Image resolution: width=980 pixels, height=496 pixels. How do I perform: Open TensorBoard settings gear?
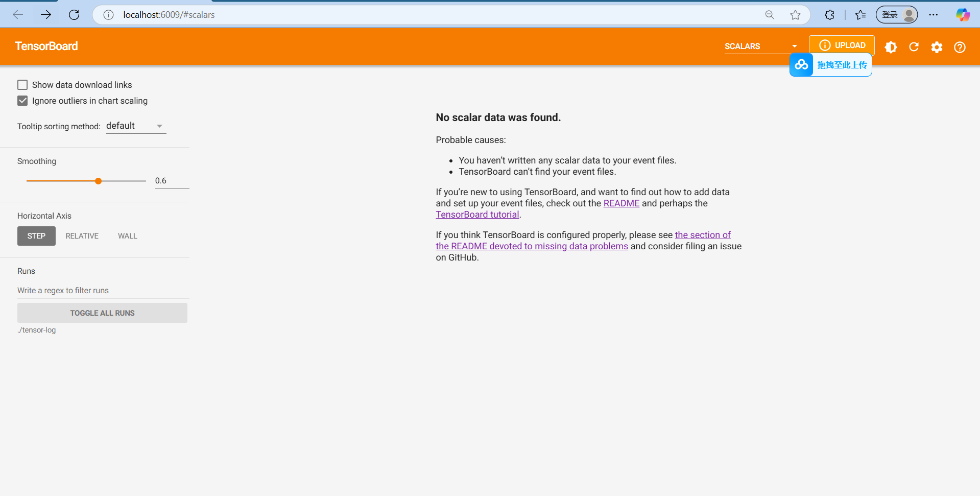tap(937, 47)
